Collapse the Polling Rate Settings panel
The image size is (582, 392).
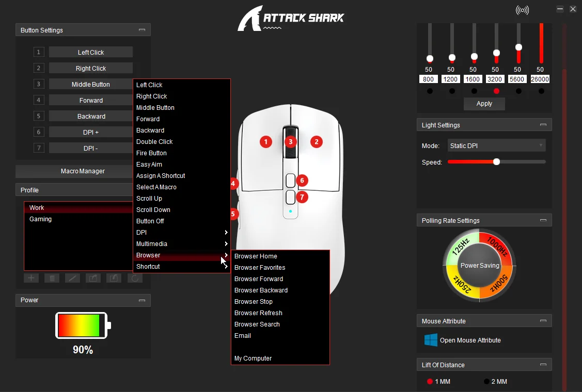[543, 221]
